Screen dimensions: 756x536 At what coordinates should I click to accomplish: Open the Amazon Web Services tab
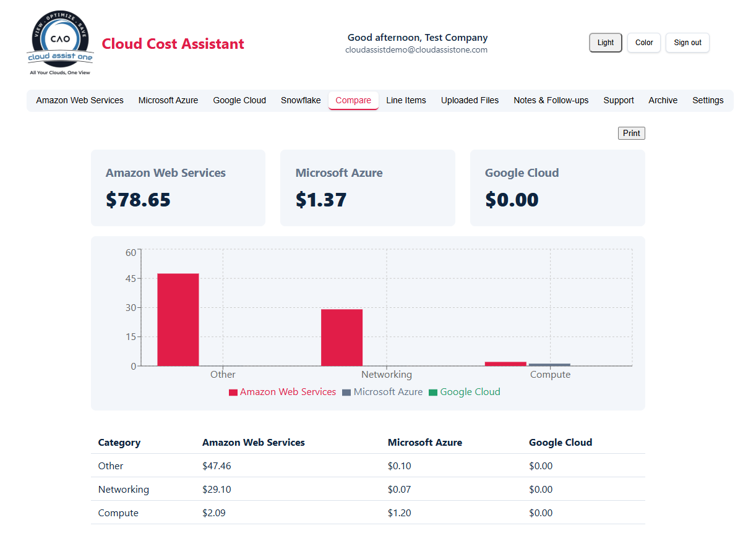80,100
